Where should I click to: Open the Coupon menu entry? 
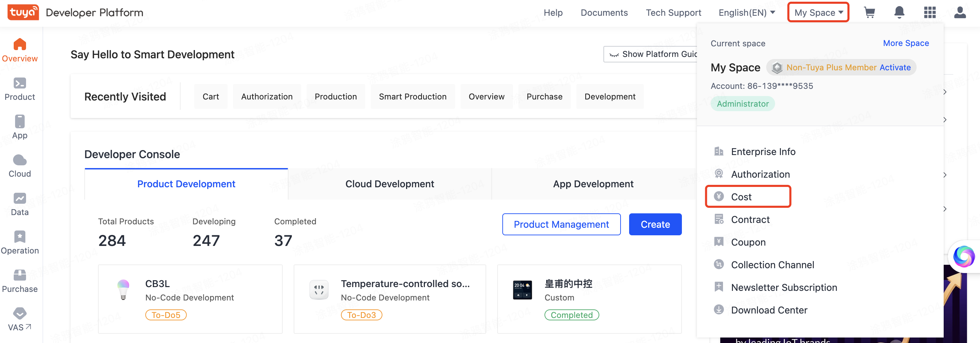[x=748, y=242]
